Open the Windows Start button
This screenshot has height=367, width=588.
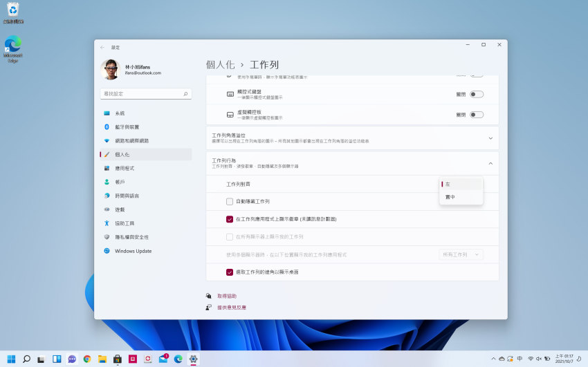click(x=11, y=359)
